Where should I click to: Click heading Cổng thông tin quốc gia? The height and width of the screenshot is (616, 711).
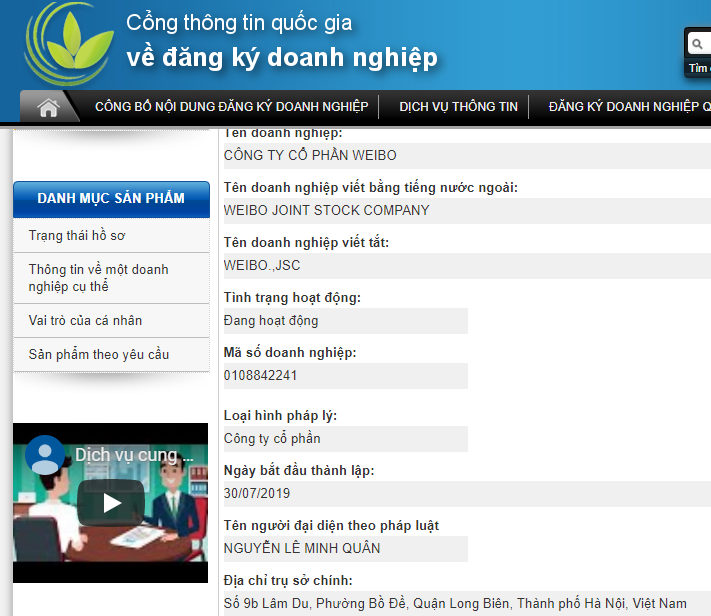239,23
